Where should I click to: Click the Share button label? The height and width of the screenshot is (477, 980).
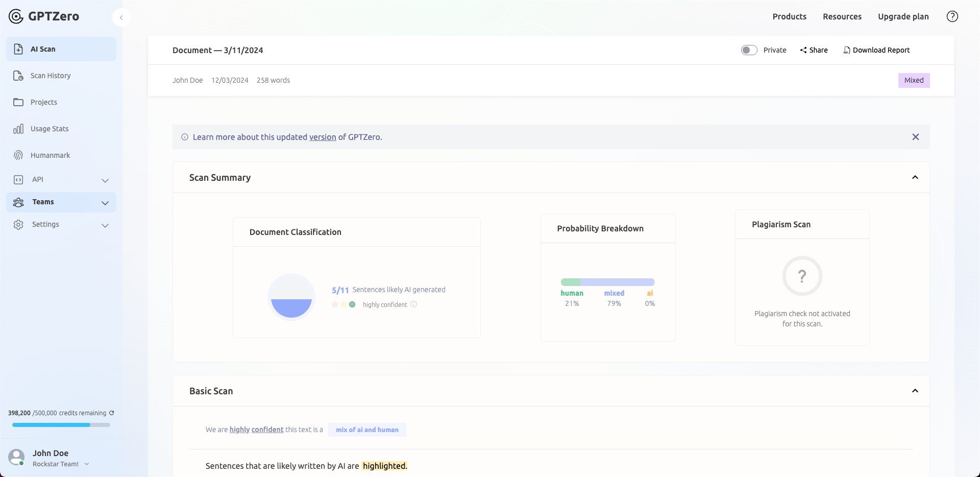point(819,50)
